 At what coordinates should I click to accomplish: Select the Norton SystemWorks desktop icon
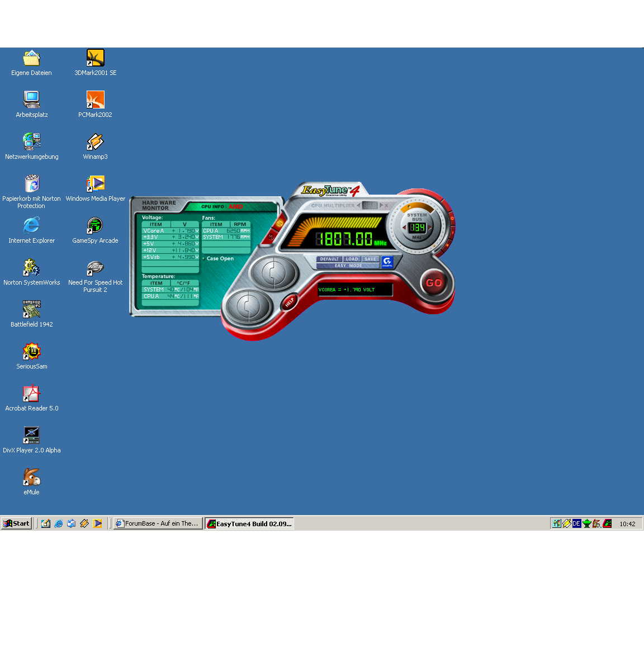pos(31,272)
